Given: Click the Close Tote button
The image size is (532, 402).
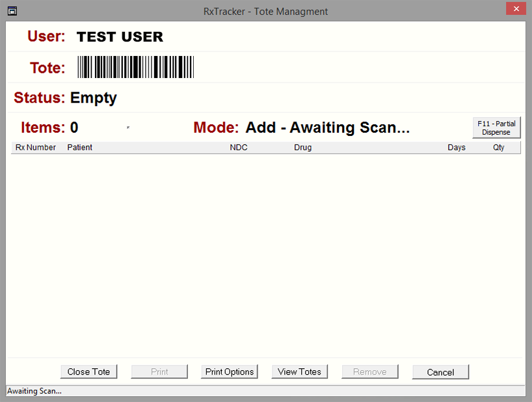Looking at the screenshot, I should point(89,372).
